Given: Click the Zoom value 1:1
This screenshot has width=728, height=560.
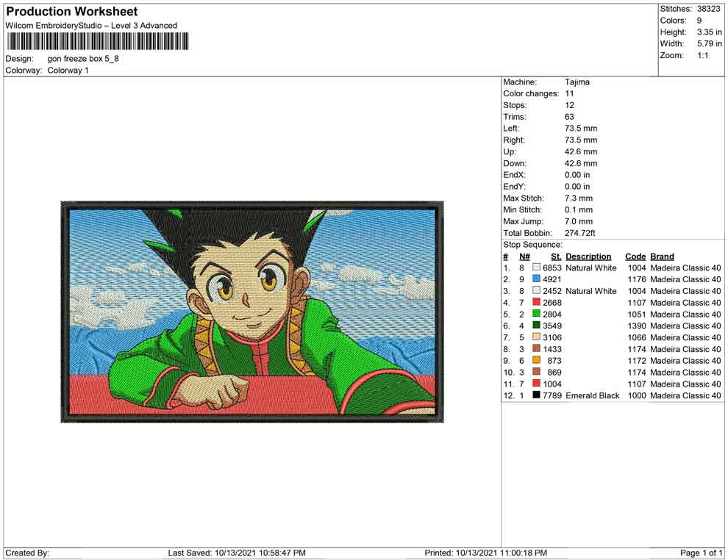Looking at the screenshot, I should coord(703,55).
